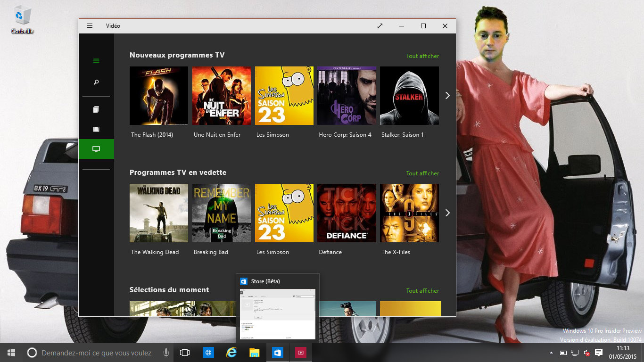
Task: Select the Movies film strip sidebar icon
Action: [96, 129]
